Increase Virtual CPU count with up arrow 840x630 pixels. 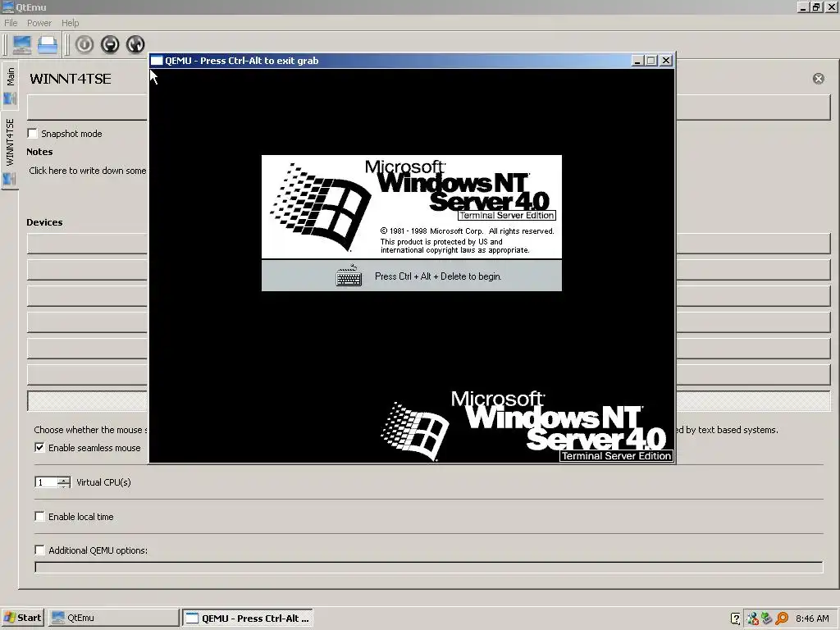pos(64,479)
